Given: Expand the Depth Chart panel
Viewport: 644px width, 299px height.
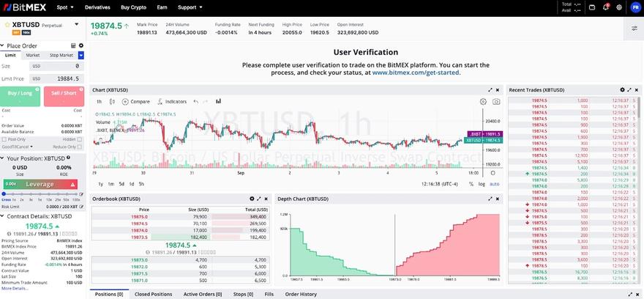Looking at the screenshot, I should (x=490, y=199).
